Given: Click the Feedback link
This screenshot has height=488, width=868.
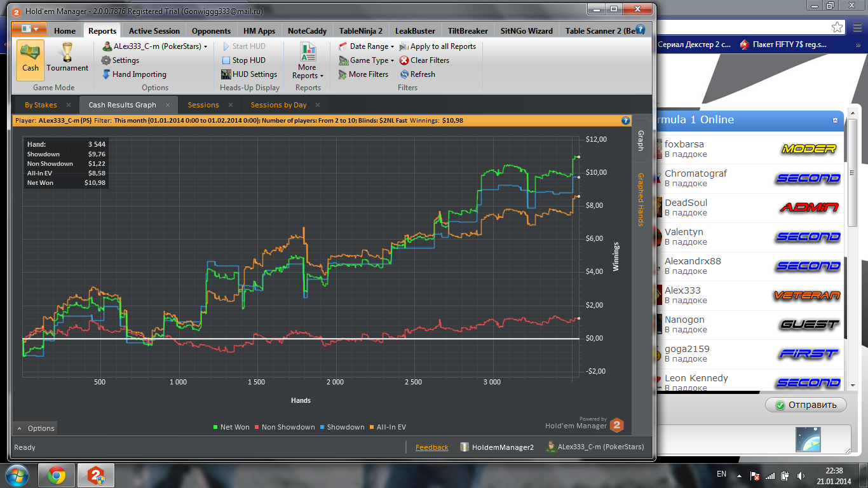Looking at the screenshot, I should point(432,447).
